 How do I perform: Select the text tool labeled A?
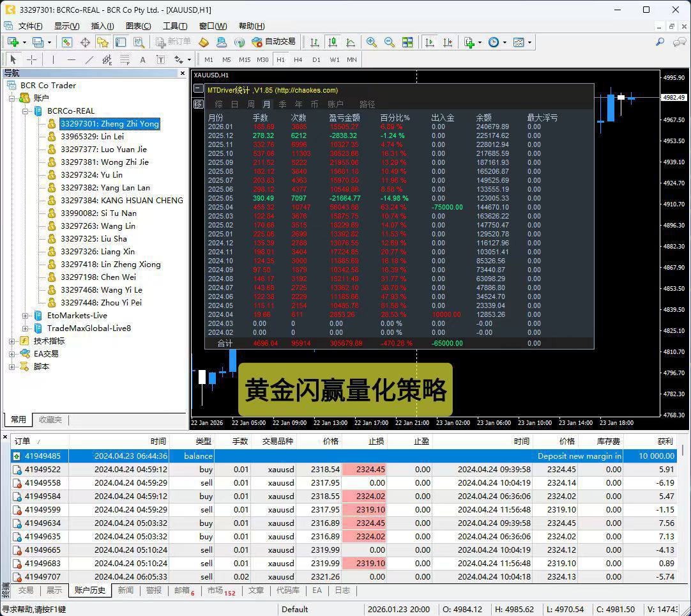(143, 59)
